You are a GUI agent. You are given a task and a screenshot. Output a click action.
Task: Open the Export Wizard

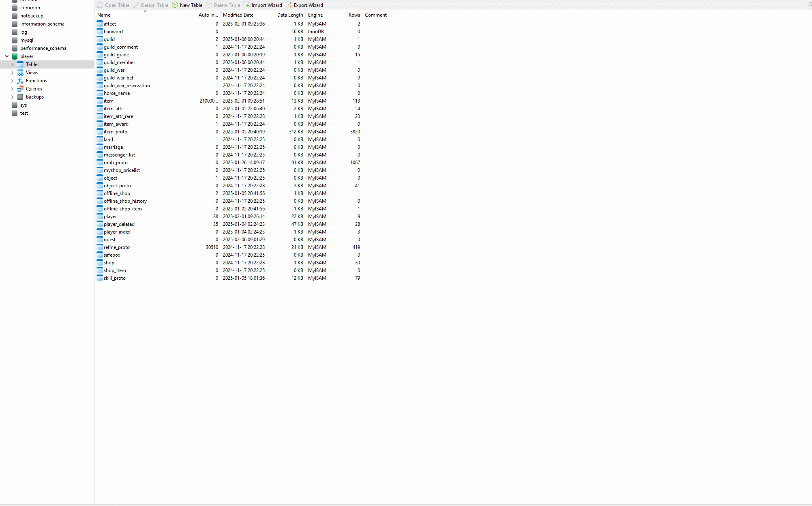[x=289, y=5]
